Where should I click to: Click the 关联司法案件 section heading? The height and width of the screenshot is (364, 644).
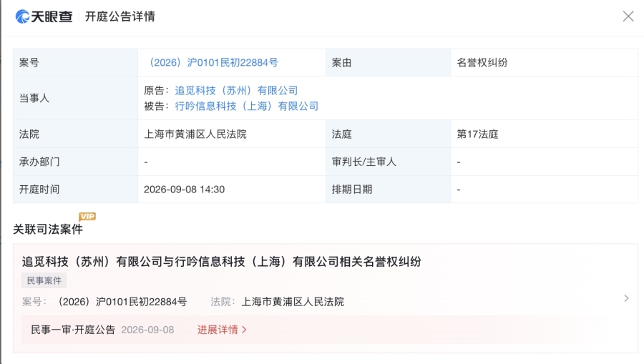click(x=48, y=230)
